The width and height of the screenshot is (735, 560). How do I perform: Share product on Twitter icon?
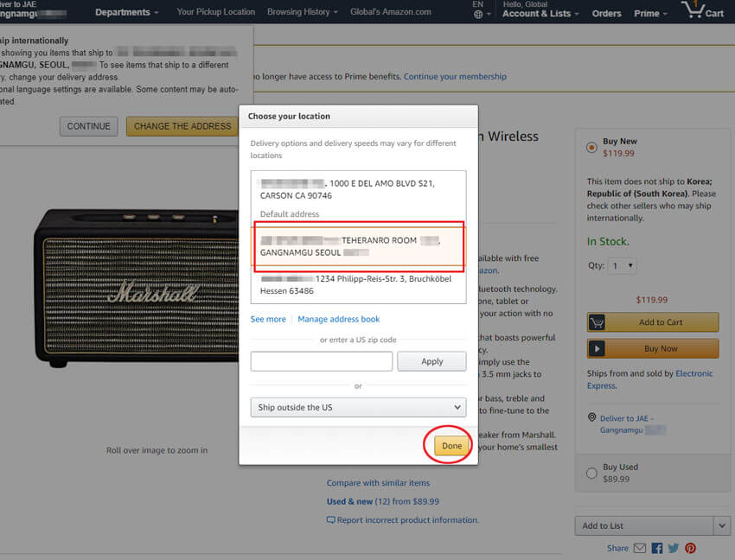point(674,548)
